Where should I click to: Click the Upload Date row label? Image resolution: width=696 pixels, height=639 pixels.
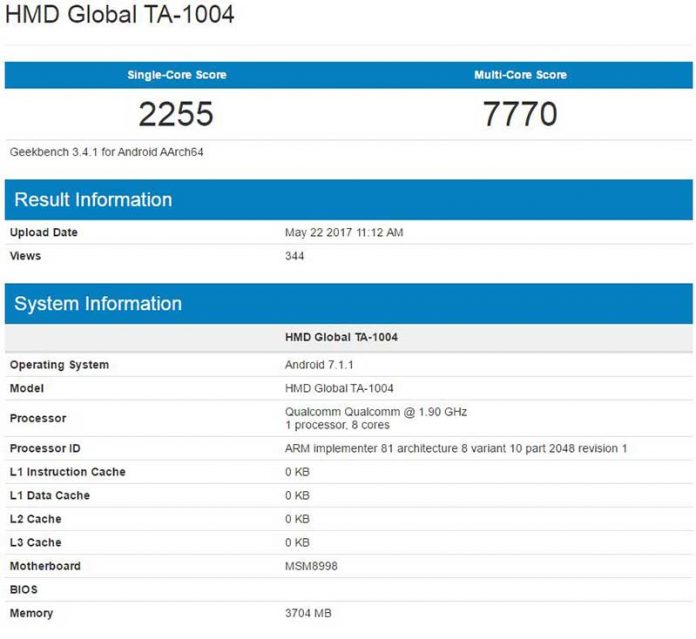click(44, 232)
